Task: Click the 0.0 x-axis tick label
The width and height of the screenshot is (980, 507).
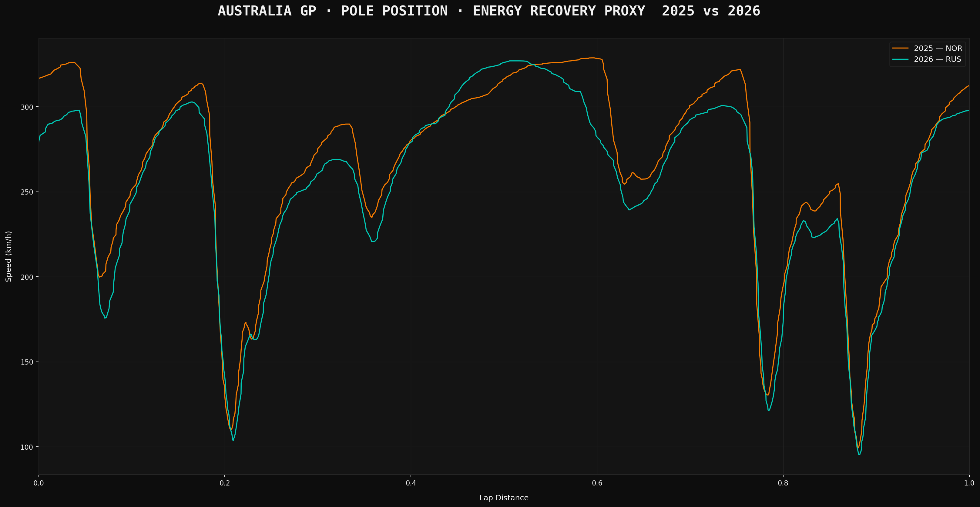Action: 39,483
